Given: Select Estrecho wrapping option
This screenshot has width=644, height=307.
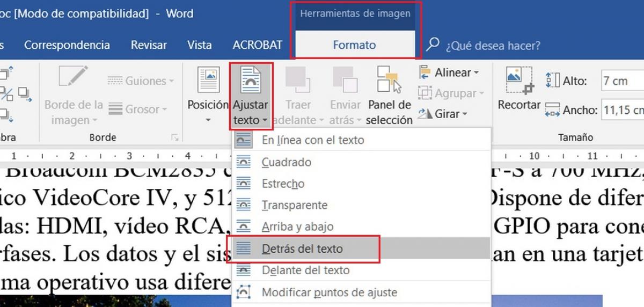Looking at the screenshot, I should tap(362, 184).
